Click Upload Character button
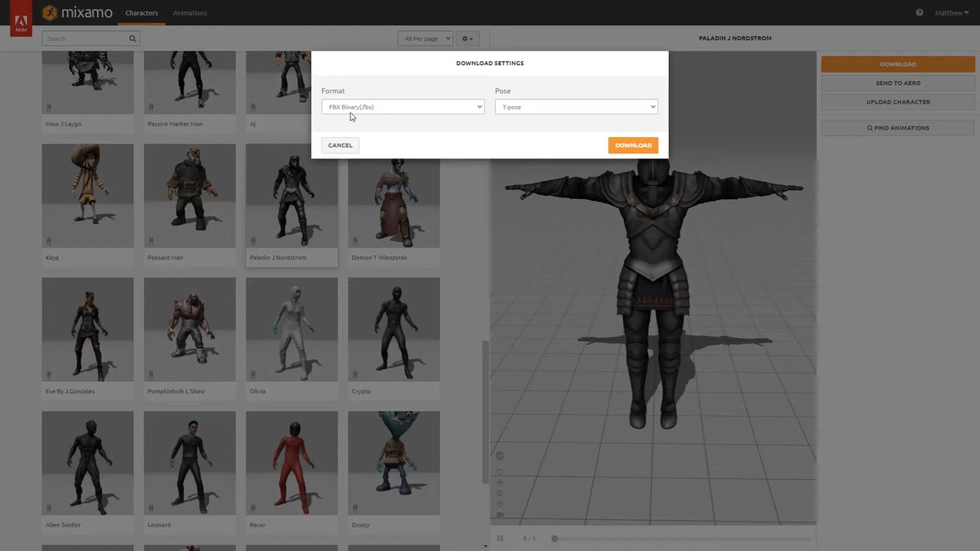This screenshot has height=551, width=980. [898, 102]
